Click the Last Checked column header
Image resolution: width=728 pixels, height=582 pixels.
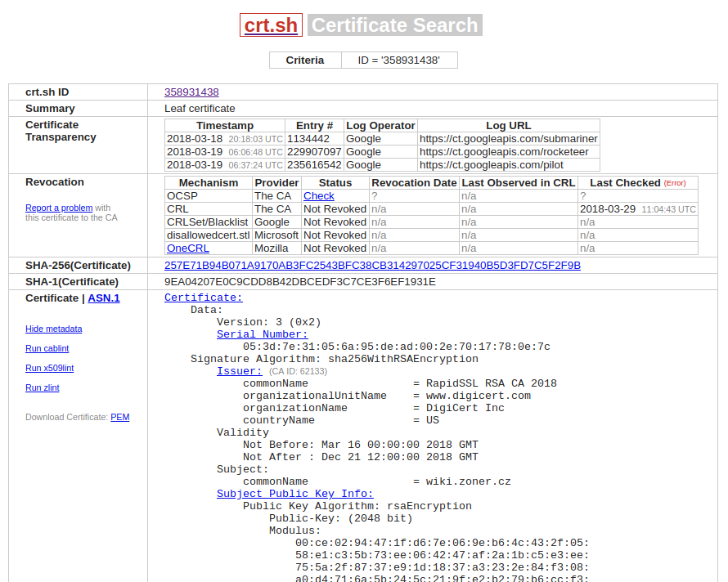coord(625,183)
